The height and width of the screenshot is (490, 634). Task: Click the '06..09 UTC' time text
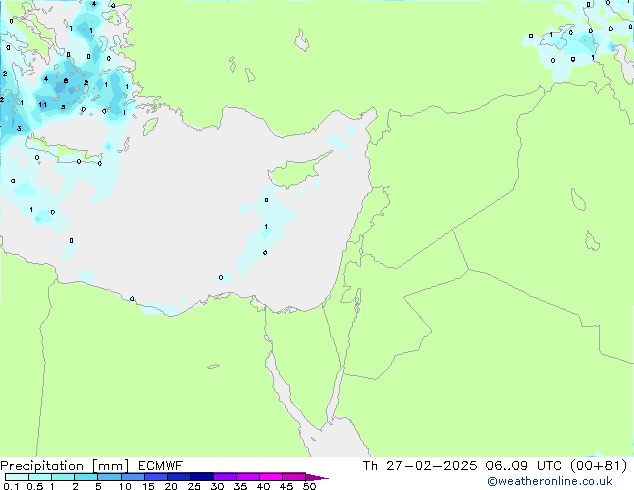pyautogui.click(x=524, y=466)
